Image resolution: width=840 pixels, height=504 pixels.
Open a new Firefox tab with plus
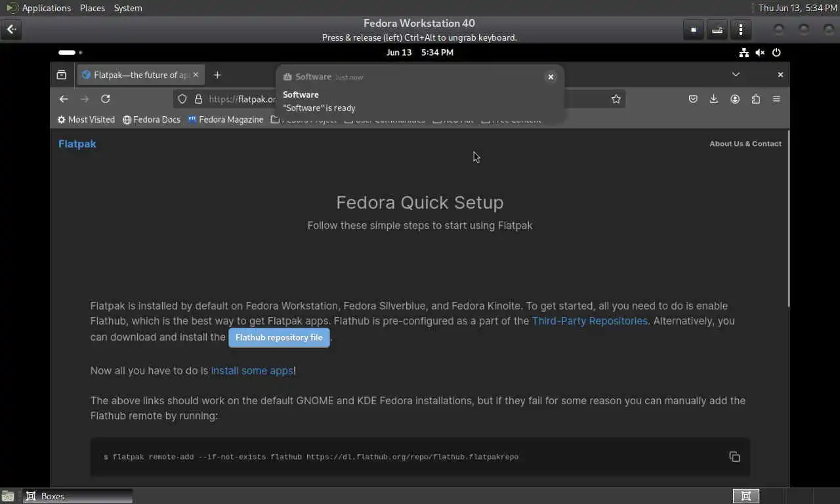pyautogui.click(x=217, y=75)
